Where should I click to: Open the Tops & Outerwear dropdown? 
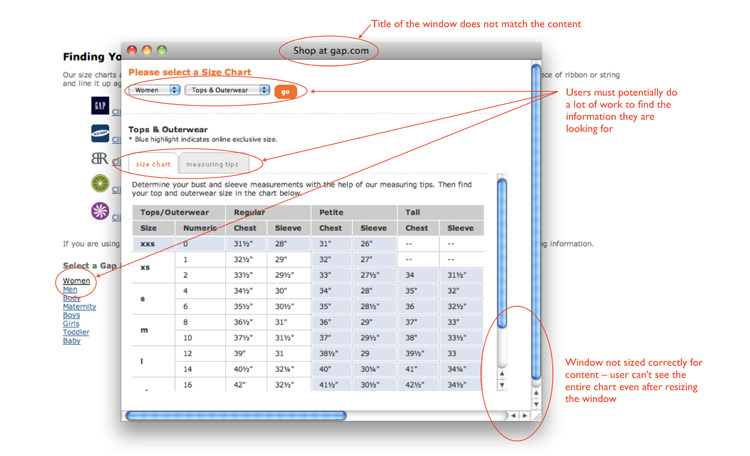tap(227, 90)
